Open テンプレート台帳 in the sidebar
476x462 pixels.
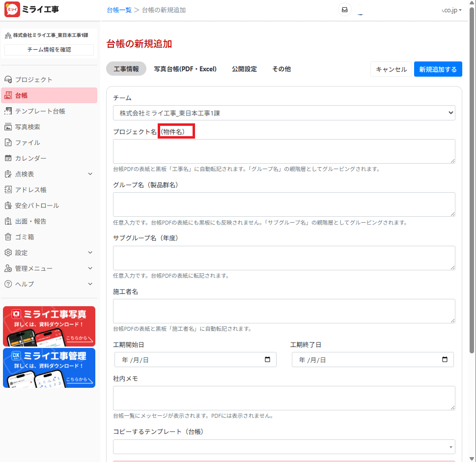point(40,111)
